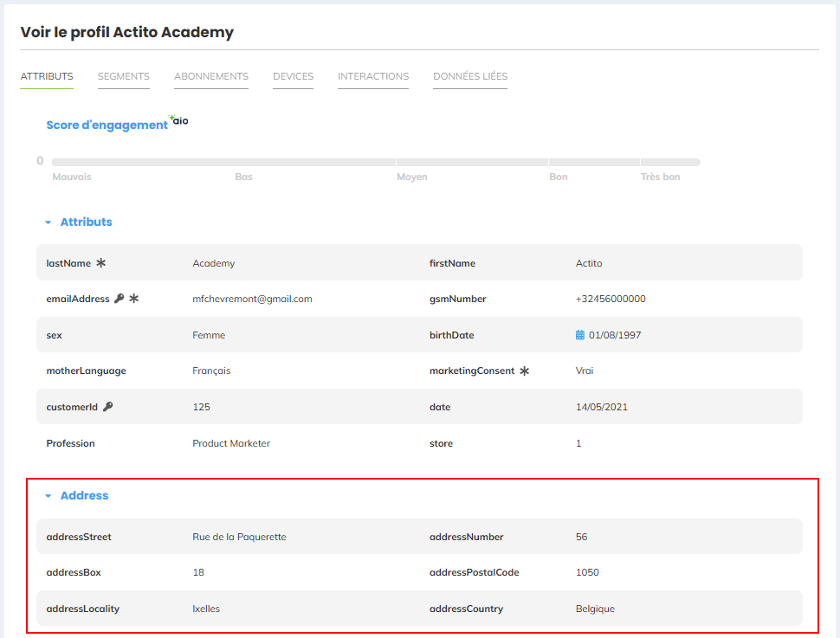The height and width of the screenshot is (638, 840).
Task: Click the calendar icon next to birthDate value
Action: point(580,335)
